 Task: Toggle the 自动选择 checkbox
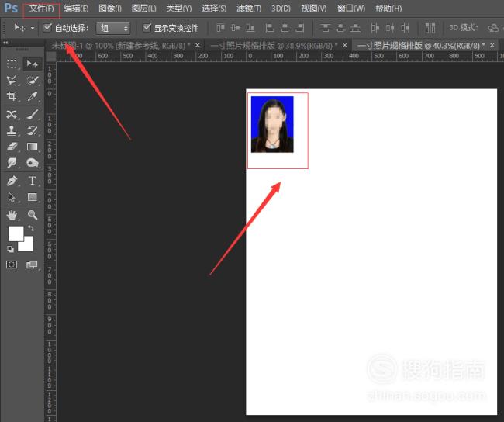click(47, 27)
